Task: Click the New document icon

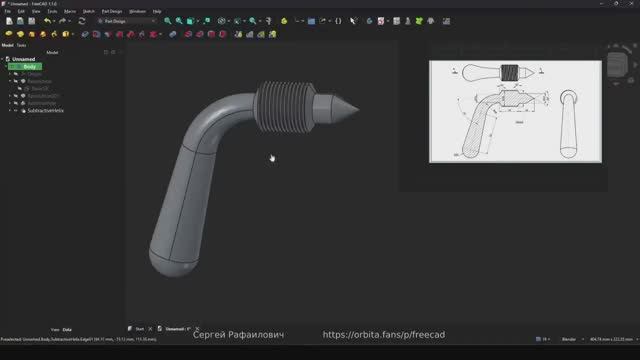Action: [x=9, y=21]
